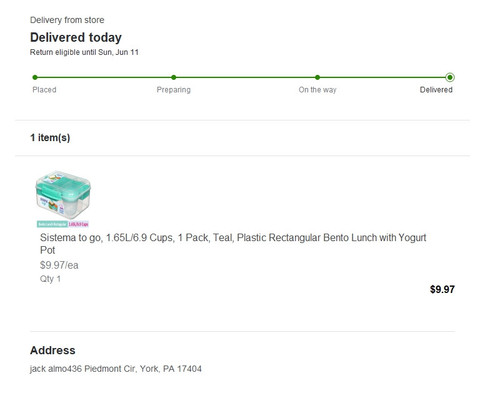Click the Piedmont Cir delivery address text
Screen dimensions: 500x416
coord(116,369)
